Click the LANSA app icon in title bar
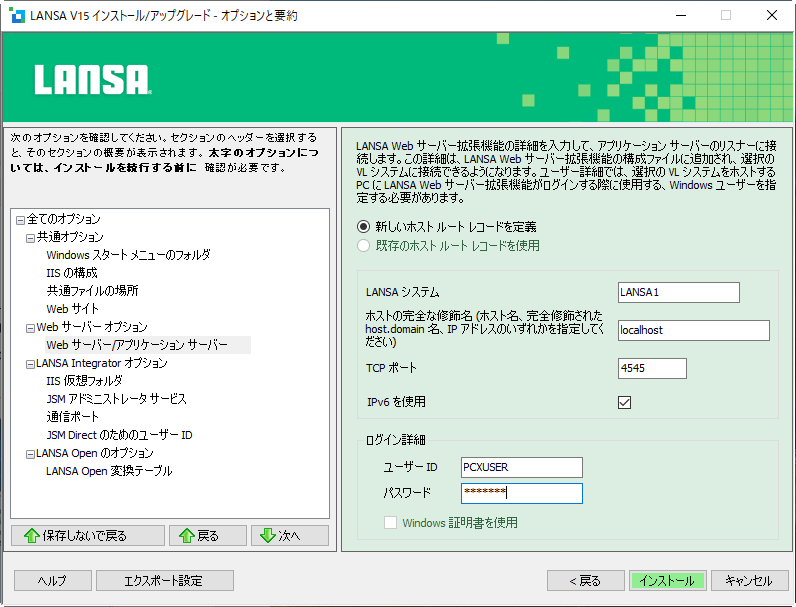 (x=17, y=15)
